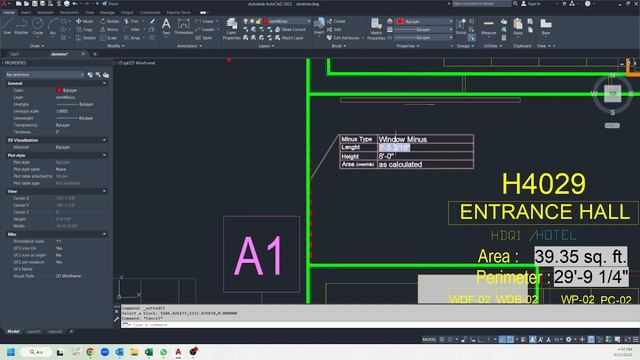Toggle layer lock padlock icon
Image resolution: width=640 pixels, height=360 pixels.
pos(258,21)
